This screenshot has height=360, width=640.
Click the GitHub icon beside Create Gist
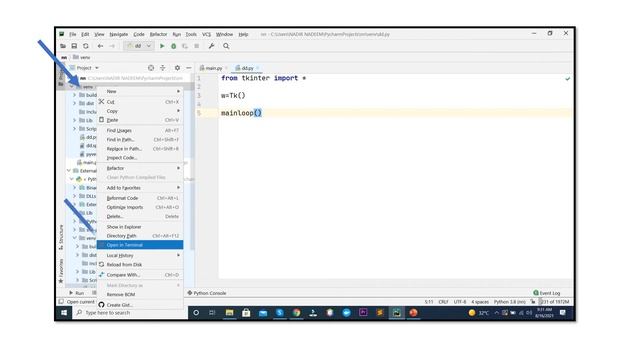tap(102, 304)
